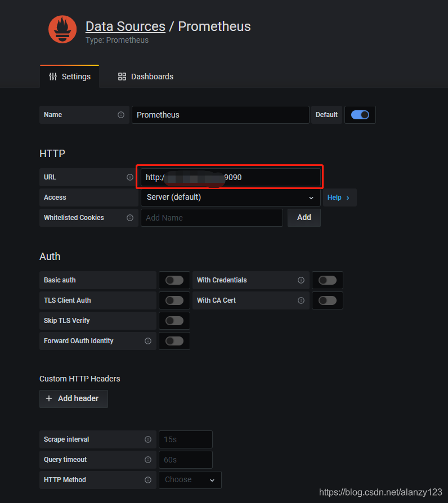Viewport: 448px width, 503px height.
Task: Click the With CA Cert info icon
Action: (x=301, y=300)
